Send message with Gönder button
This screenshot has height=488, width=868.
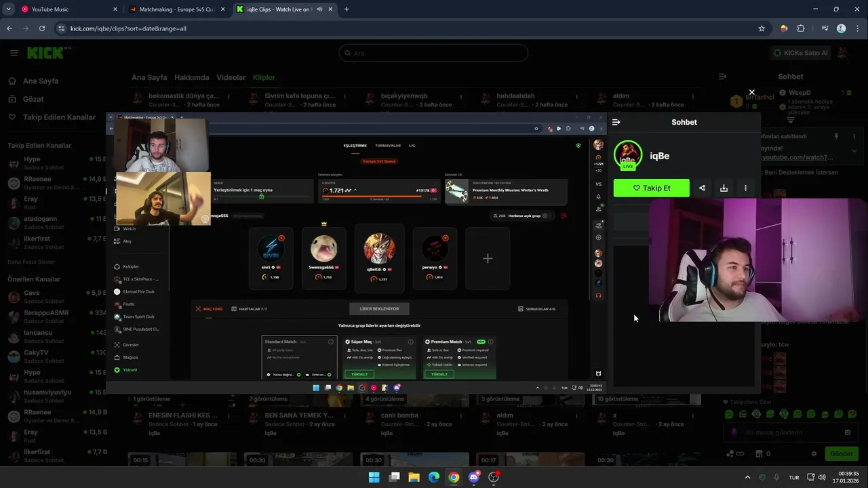tap(842, 453)
